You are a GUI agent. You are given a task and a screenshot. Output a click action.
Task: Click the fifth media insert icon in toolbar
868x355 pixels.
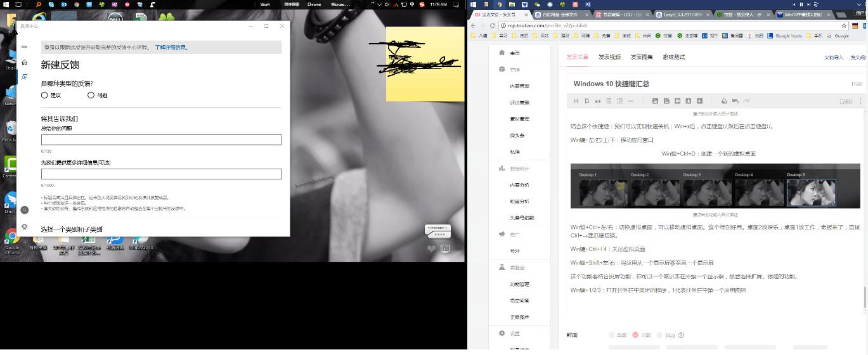[x=699, y=101]
